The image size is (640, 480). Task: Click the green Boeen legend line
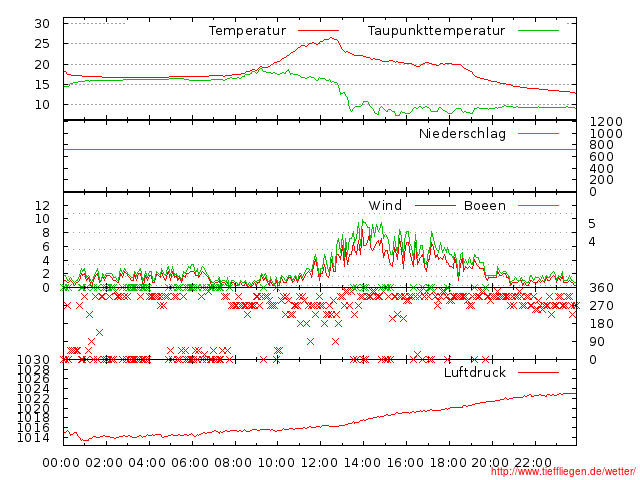(538, 205)
